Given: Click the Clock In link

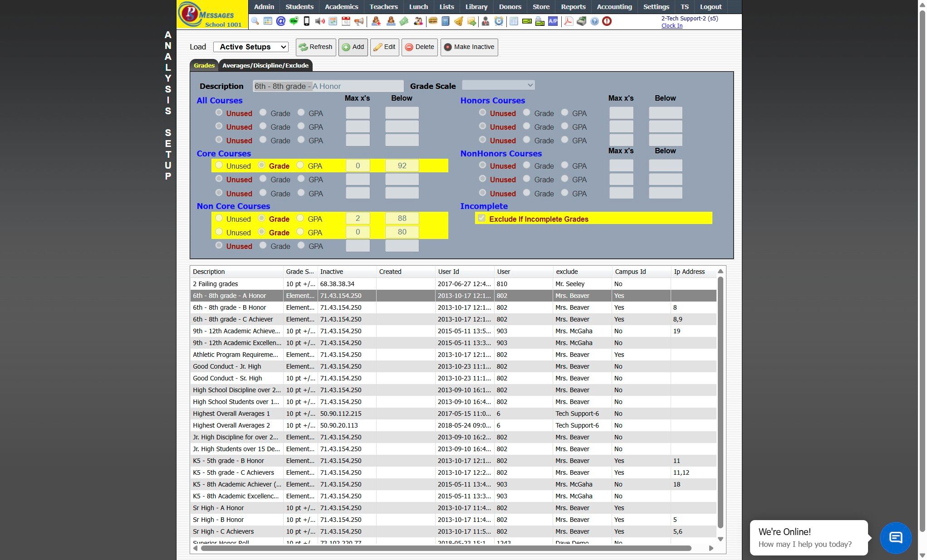Looking at the screenshot, I should 672,26.
